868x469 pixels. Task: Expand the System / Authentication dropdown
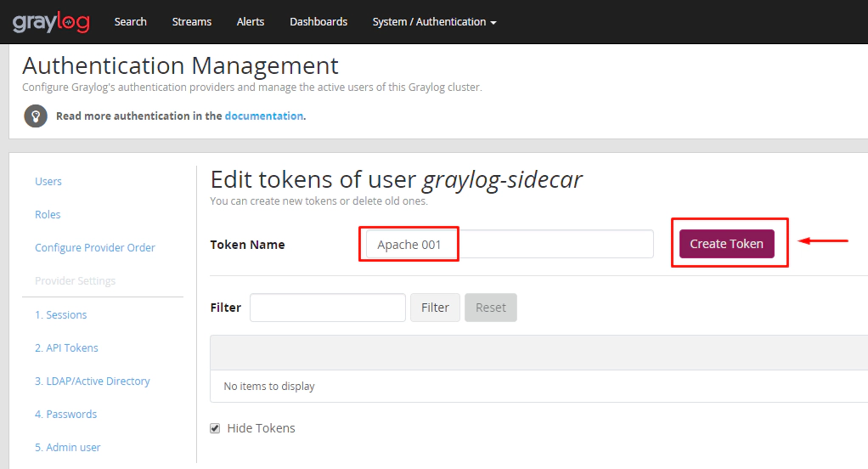[x=434, y=22]
